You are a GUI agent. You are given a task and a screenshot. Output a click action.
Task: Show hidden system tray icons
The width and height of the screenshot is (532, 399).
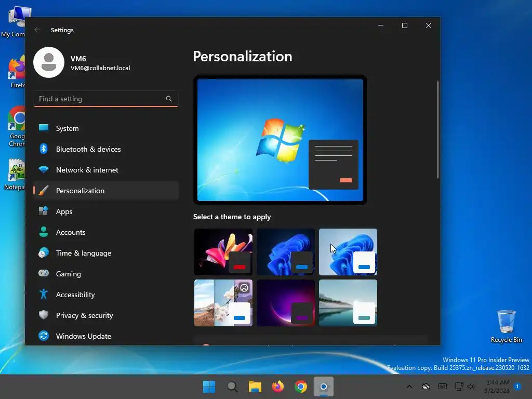click(x=409, y=387)
